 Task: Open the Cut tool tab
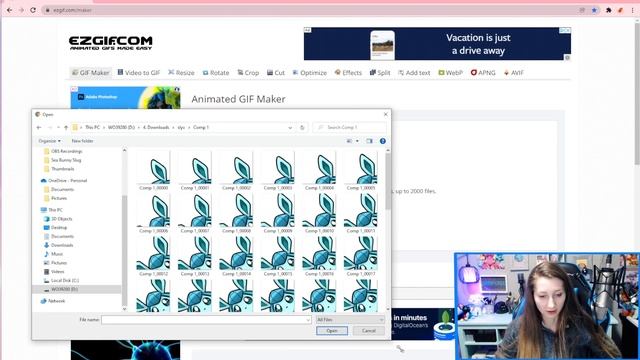(x=276, y=73)
